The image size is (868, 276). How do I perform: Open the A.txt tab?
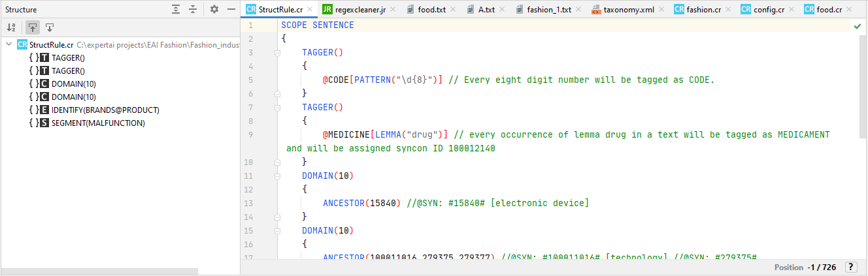pyautogui.click(x=486, y=9)
